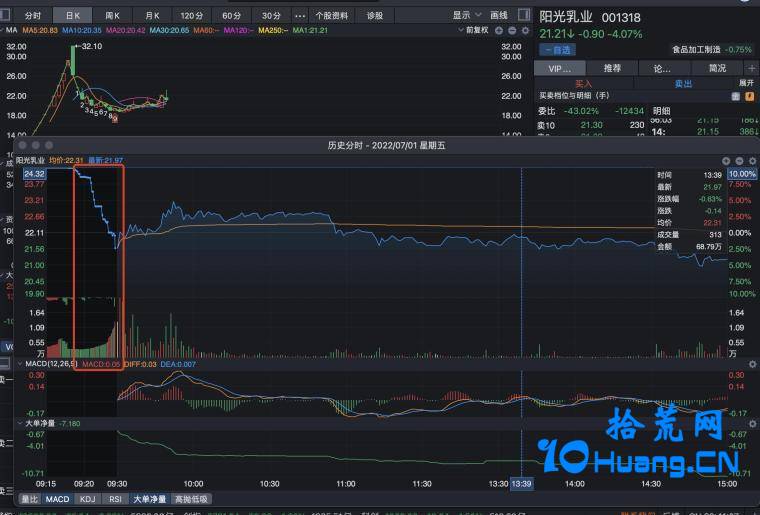760x515 pixels.
Task: Switch to 30分 period
Action: [x=271, y=16]
